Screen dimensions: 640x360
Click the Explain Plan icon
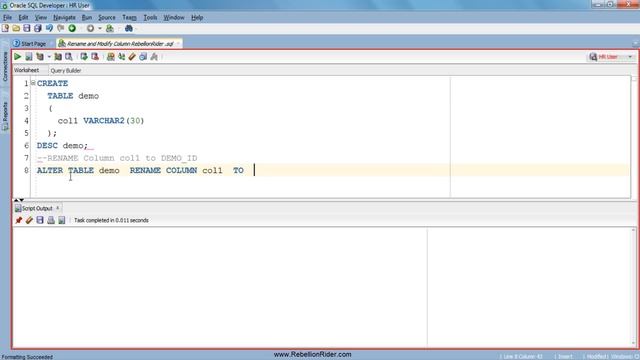[40, 57]
